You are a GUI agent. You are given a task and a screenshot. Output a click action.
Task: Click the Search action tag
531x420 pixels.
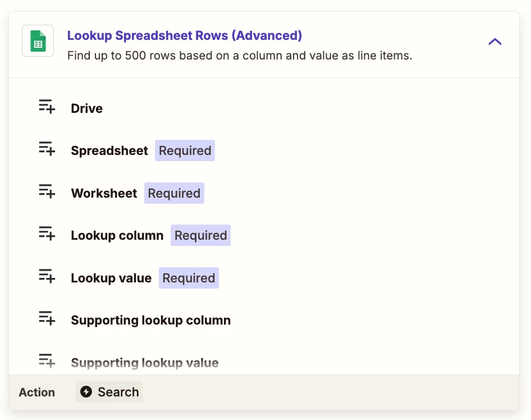pos(109,392)
